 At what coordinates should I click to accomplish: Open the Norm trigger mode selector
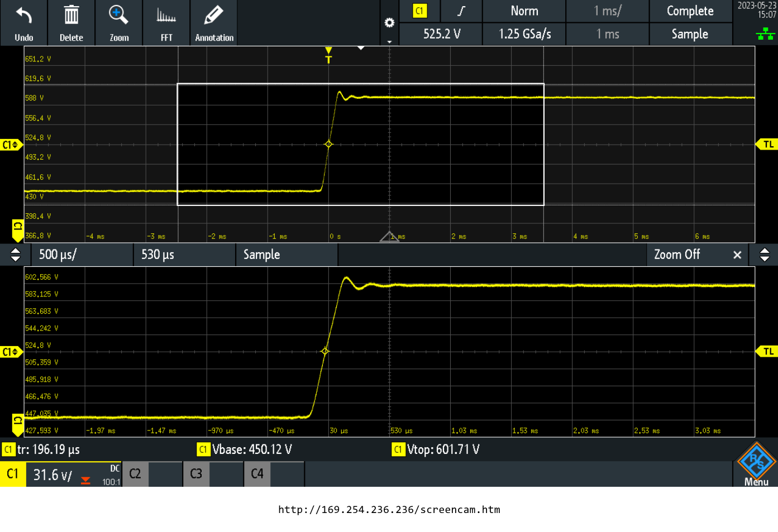523,11
